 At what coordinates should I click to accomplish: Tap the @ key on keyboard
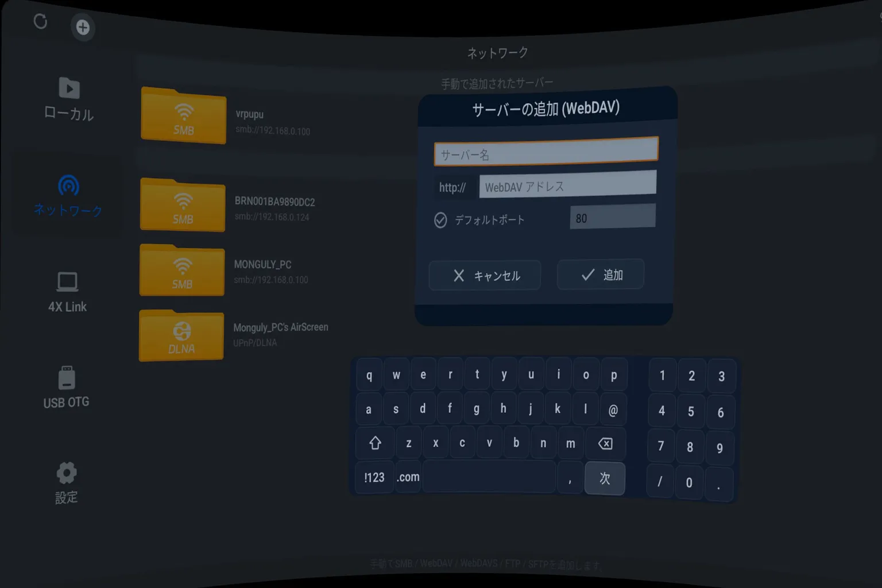click(613, 410)
